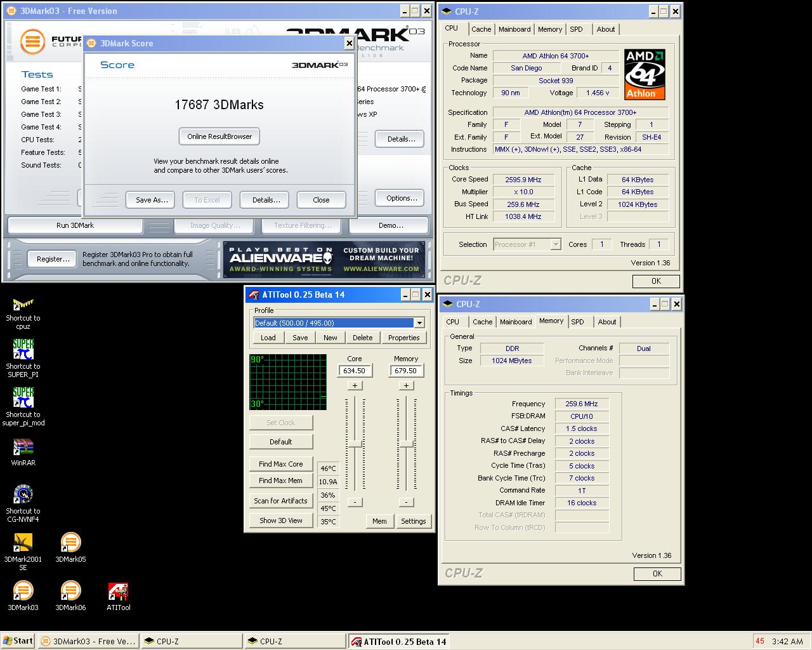Click the system tray temperature indicator
The width and height of the screenshot is (812, 650).
click(760, 641)
